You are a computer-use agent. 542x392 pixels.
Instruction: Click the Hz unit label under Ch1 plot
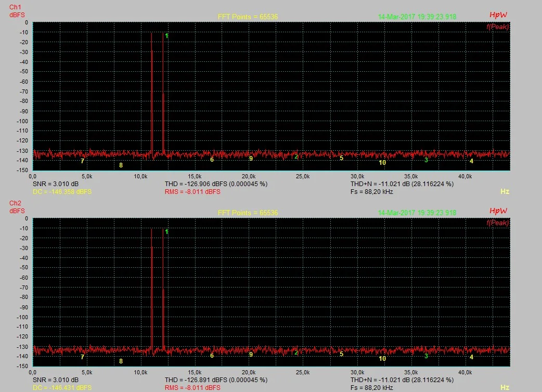[505, 191]
